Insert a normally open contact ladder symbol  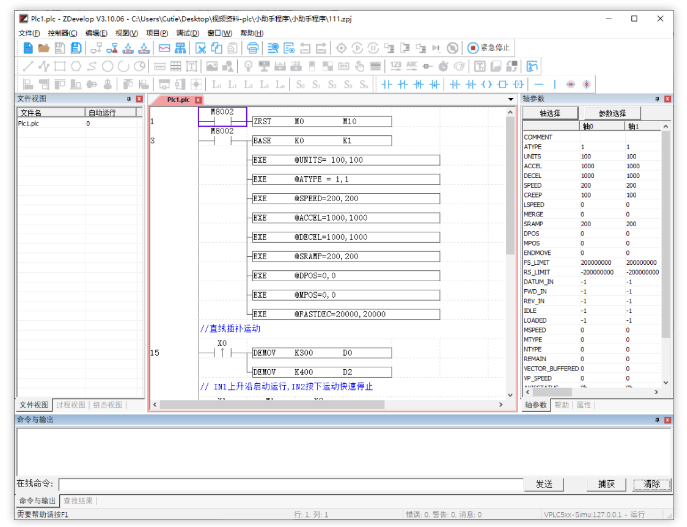pos(388,84)
